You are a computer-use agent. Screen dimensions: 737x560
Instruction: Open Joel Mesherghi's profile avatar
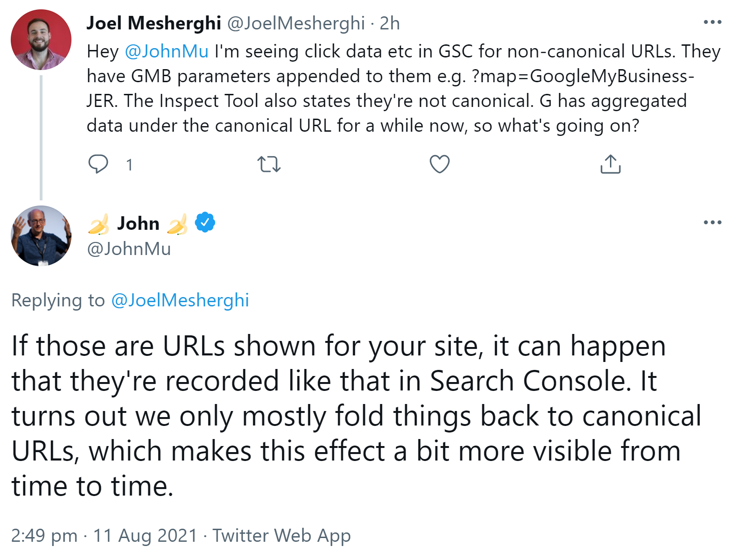(x=41, y=40)
